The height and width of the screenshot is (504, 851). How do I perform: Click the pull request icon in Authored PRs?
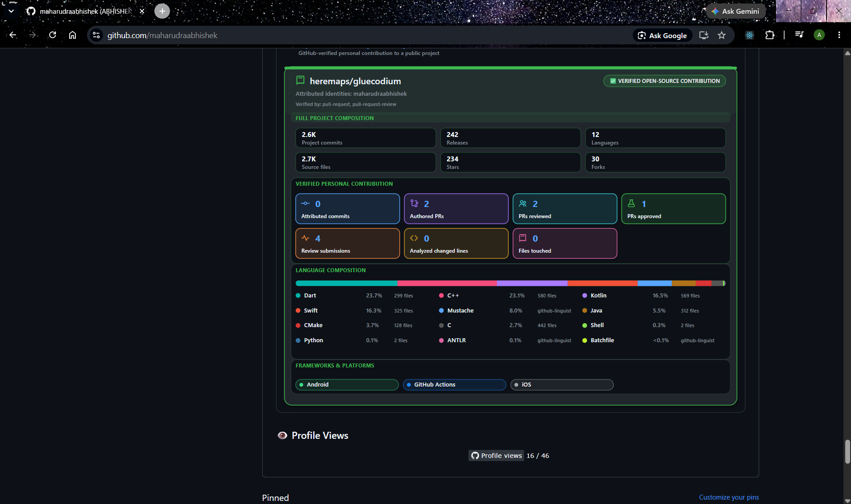(x=414, y=203)
